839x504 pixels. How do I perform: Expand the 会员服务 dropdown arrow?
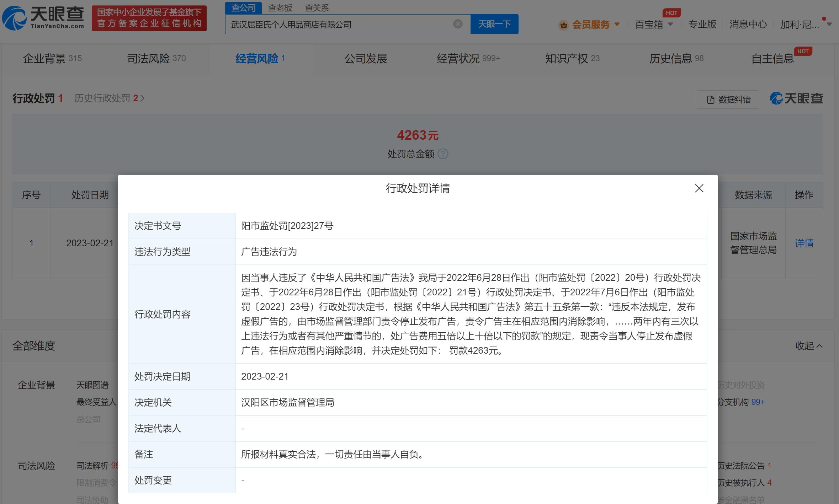(617, 25)
